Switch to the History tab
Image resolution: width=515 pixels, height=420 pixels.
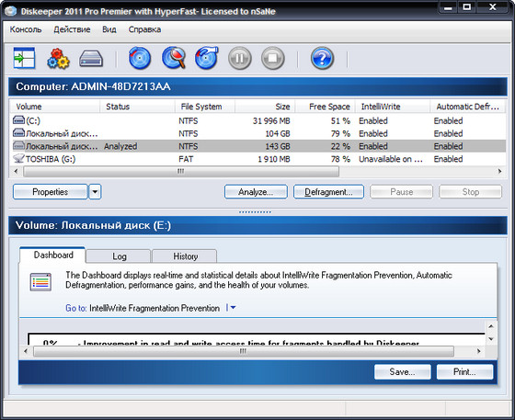185,256
